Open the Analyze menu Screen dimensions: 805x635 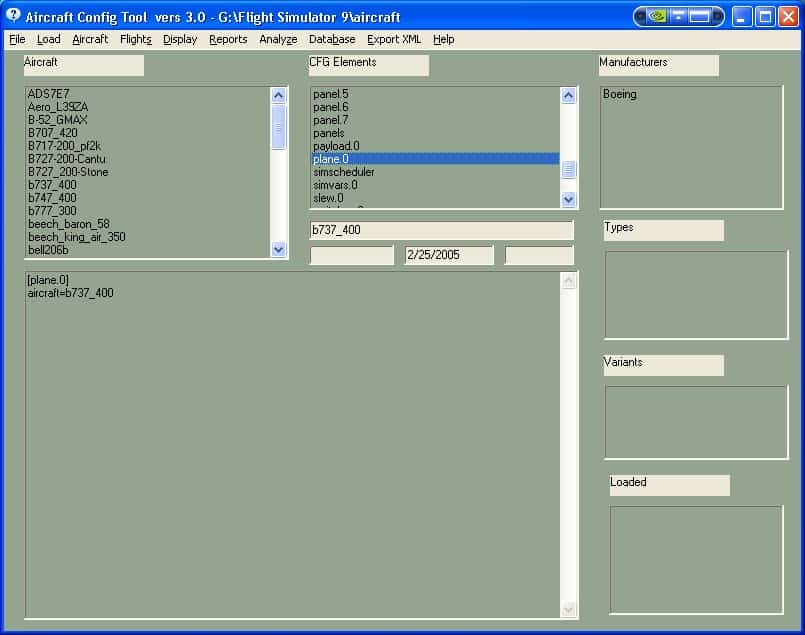pos(278,40)
